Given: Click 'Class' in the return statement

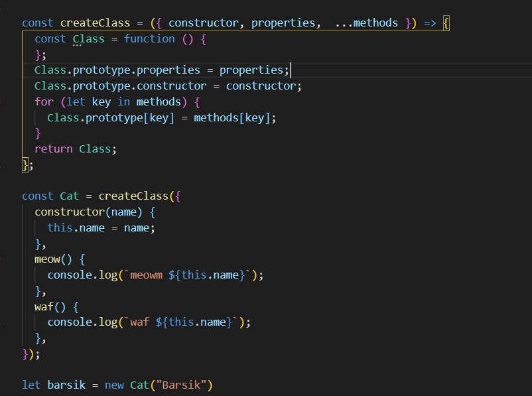Looking at the screenshot, I should [x=95, y=149].
